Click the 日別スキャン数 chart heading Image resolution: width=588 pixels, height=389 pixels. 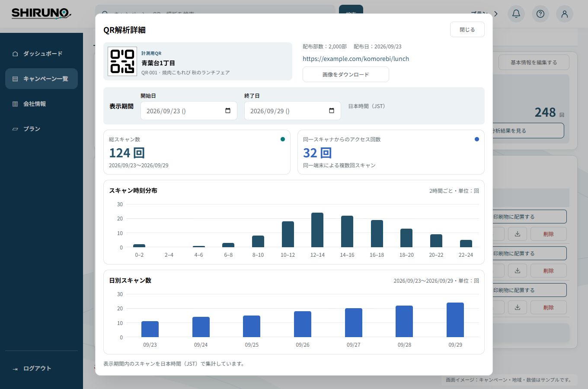130,281
